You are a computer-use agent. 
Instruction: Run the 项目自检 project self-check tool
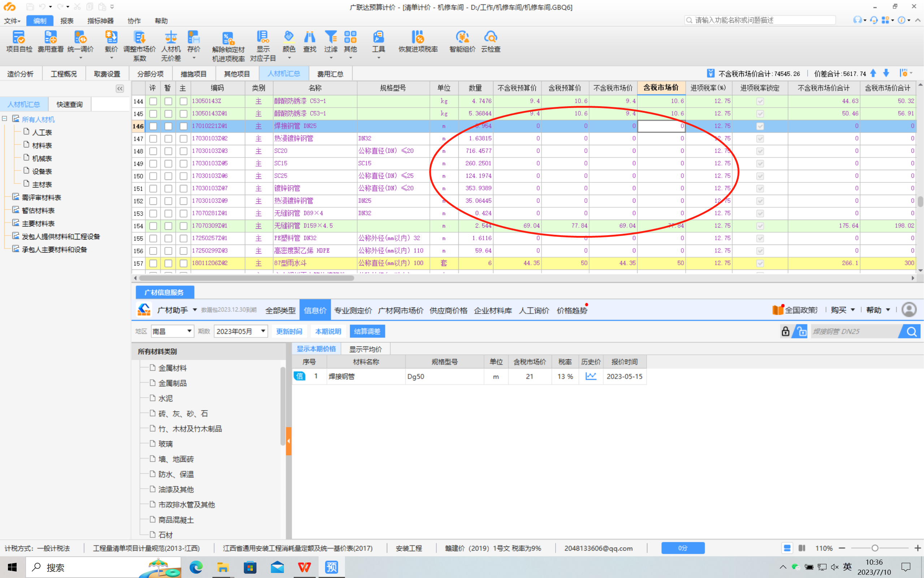pyautogui.click(x=19, y=42)
